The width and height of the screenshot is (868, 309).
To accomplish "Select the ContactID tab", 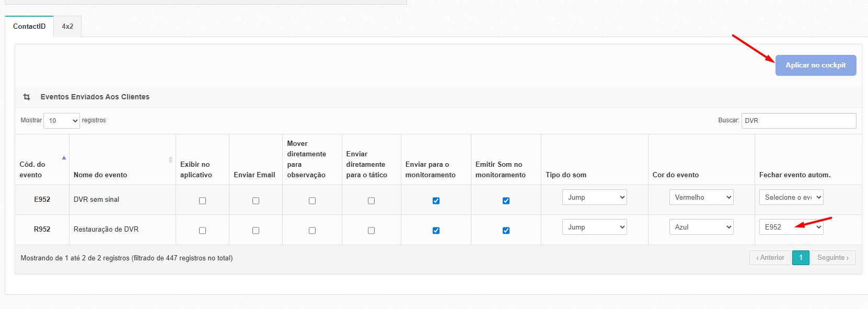I will 29,26.
